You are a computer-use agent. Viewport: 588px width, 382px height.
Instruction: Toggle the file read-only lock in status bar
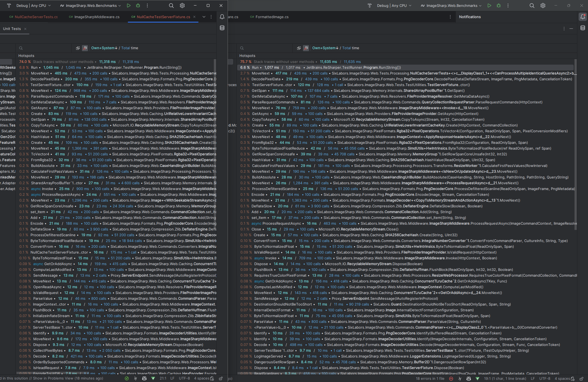point(221,378)
